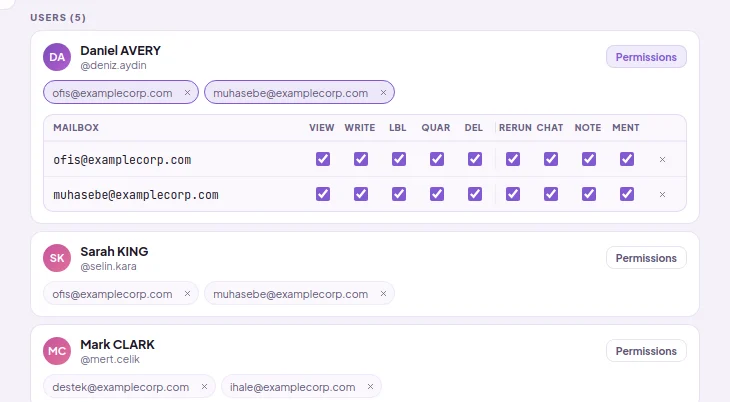Image resolution: width=730 pixels, height=402 pixels.
Task: Click the @selin.kara username
Action: [x=108, y=266]
